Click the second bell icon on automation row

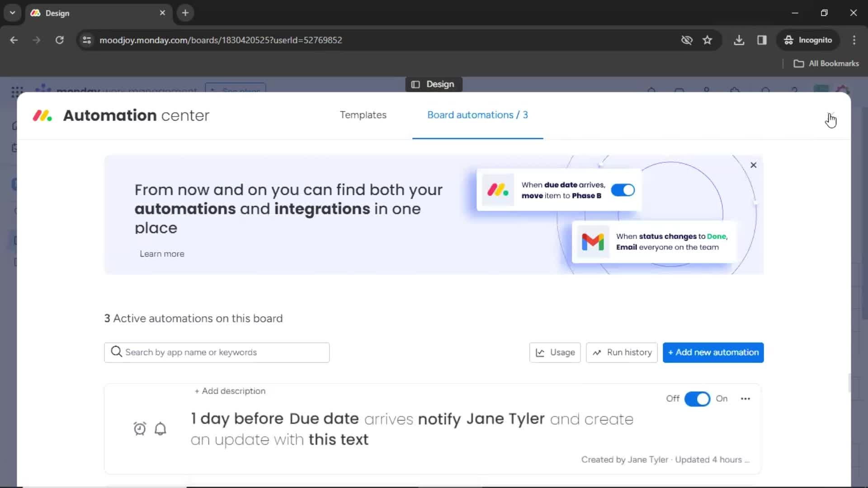coord(160,428)
